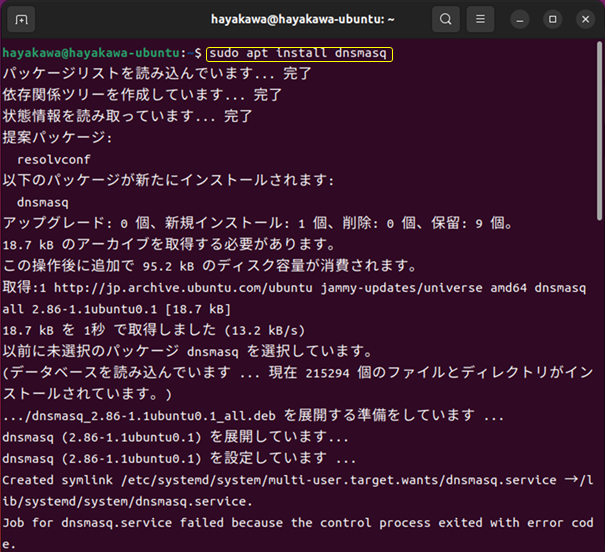Click the search magnifier icon
Viewport: 605px width, 552px height.
pyautogui.click(x=446, y=19)
